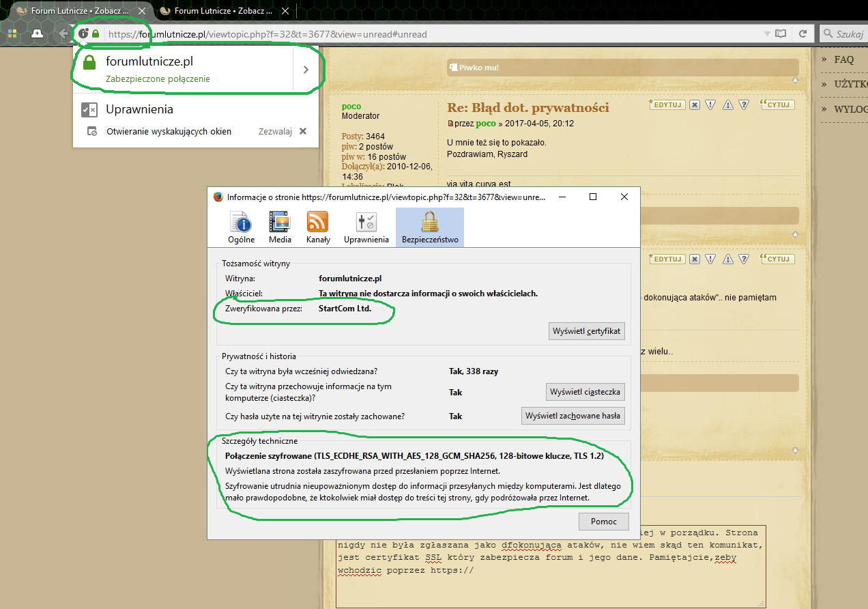The image size is (868, 609).
Task: Open the Uprawnienia tab in page info
Action: coord(366,227)
